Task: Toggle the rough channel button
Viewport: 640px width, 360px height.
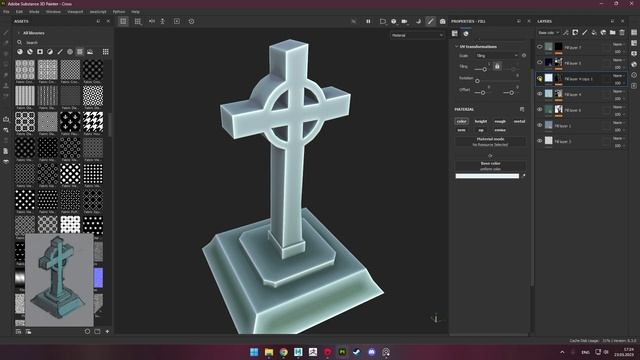Action: pos(500,121)
